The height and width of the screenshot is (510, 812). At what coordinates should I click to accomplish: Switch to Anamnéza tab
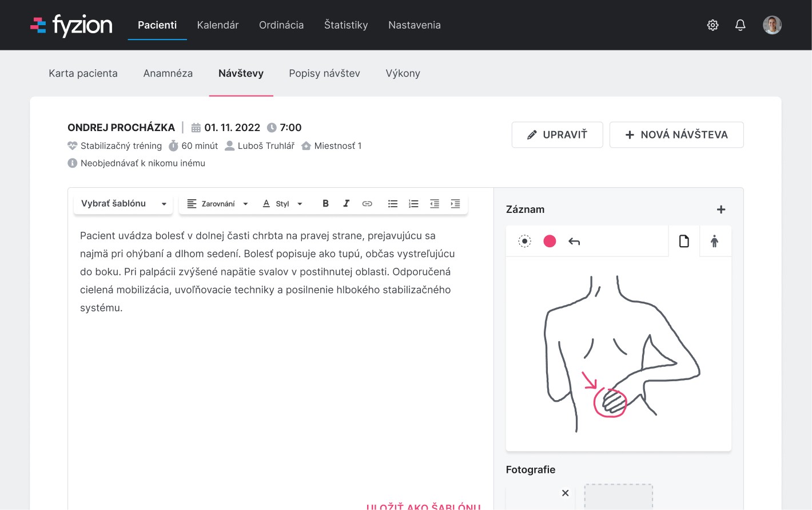(168, 73)
